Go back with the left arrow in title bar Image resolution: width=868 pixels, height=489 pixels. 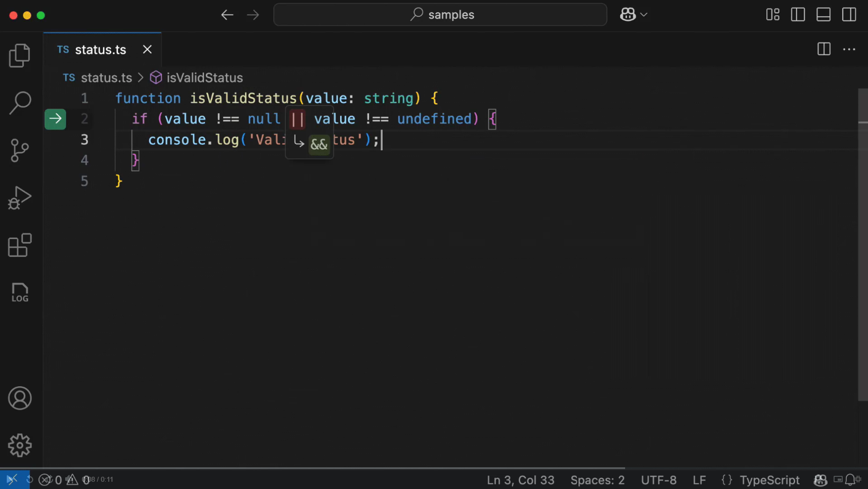[227, 15]
